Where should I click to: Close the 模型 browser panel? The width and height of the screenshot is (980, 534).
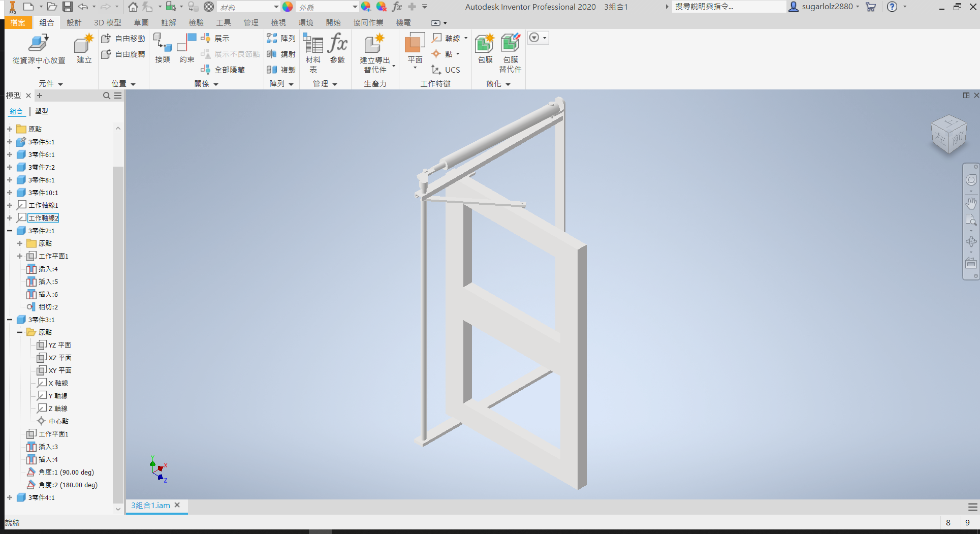point(28,96)
